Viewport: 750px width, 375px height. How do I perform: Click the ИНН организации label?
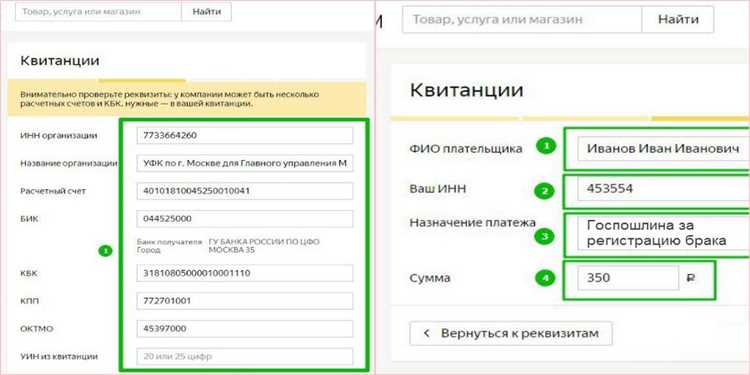[59, 135]
